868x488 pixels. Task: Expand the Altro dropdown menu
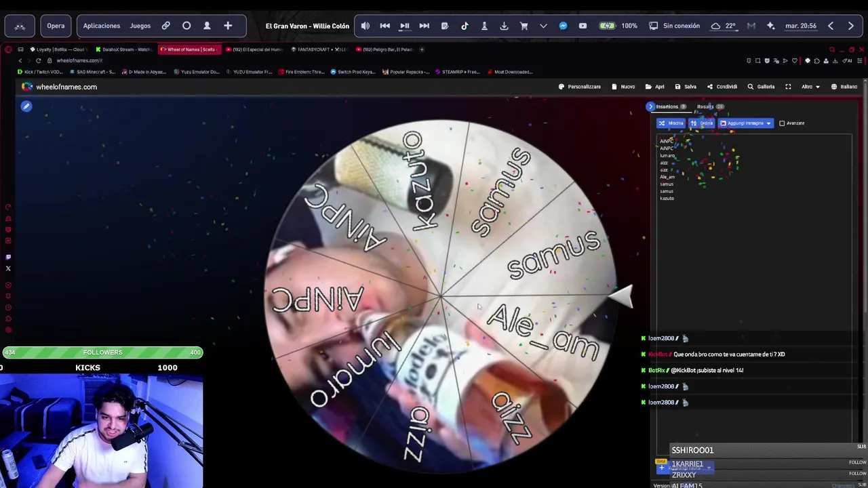(x=810, y=87)
